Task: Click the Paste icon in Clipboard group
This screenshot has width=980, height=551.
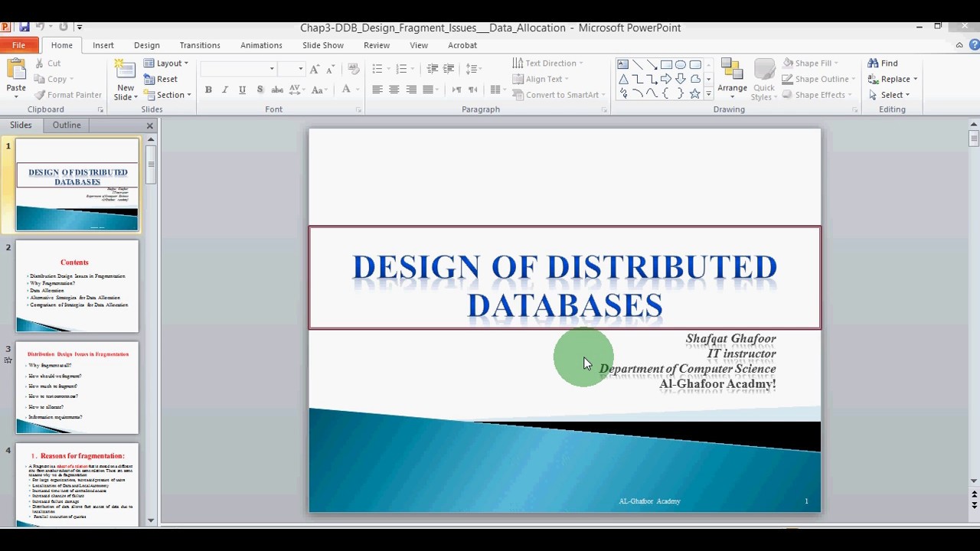Action: tap(16, 70)
